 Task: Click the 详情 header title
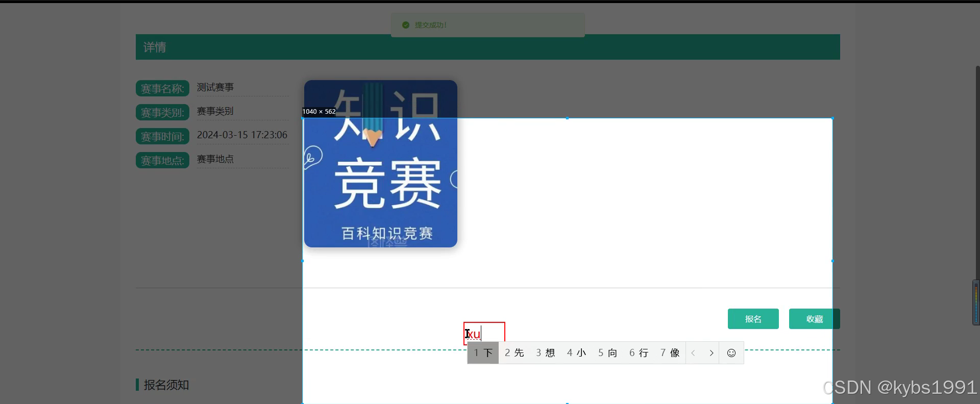coord(155,47)
